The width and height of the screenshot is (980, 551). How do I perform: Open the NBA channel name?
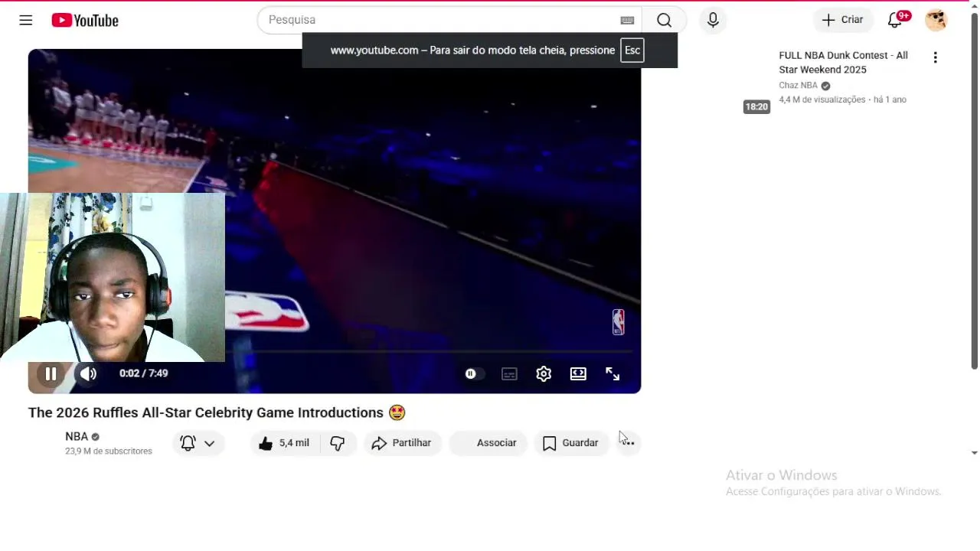tap(77, 436)
